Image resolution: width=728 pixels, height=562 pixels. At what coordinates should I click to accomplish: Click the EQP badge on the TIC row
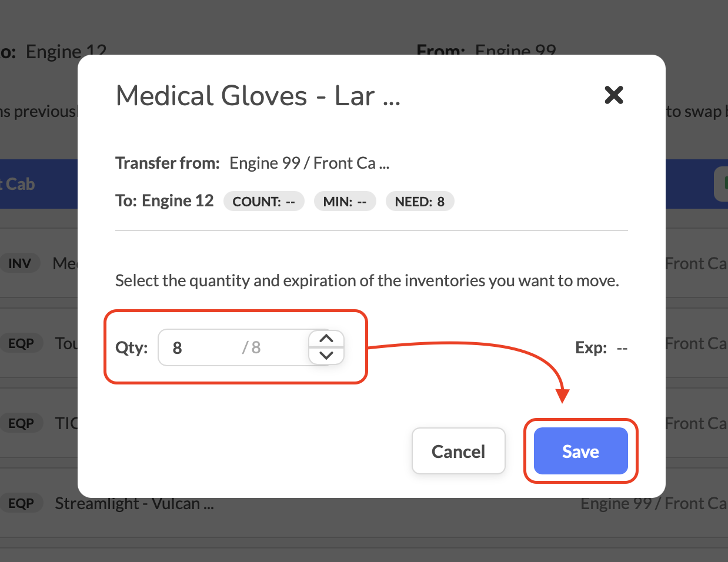(21, 423)
